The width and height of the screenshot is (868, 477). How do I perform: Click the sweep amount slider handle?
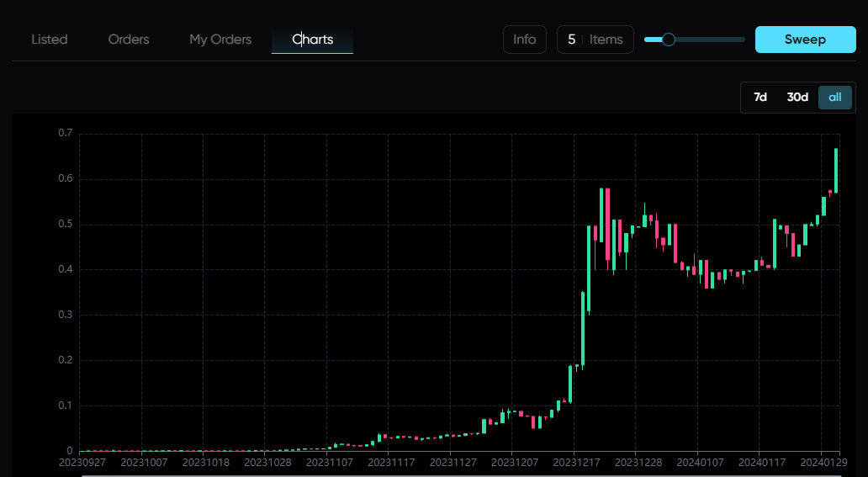pos(668,40)
